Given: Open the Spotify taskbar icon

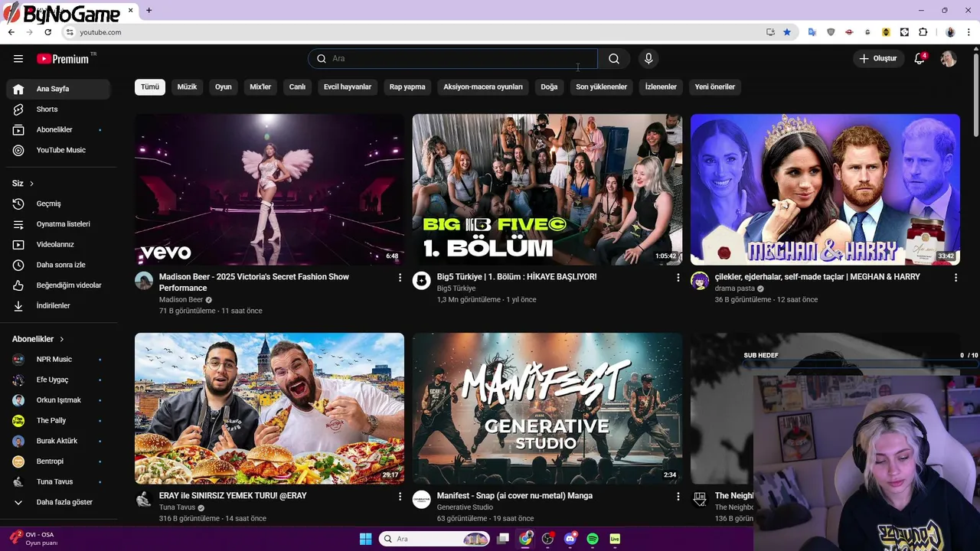Looking at the screenshot, I should point(593,539).
